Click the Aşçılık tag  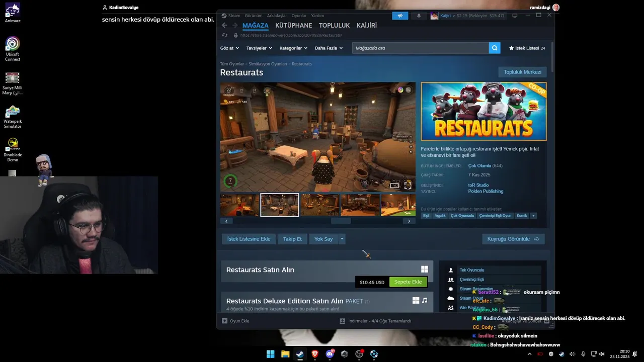[440, 215]
